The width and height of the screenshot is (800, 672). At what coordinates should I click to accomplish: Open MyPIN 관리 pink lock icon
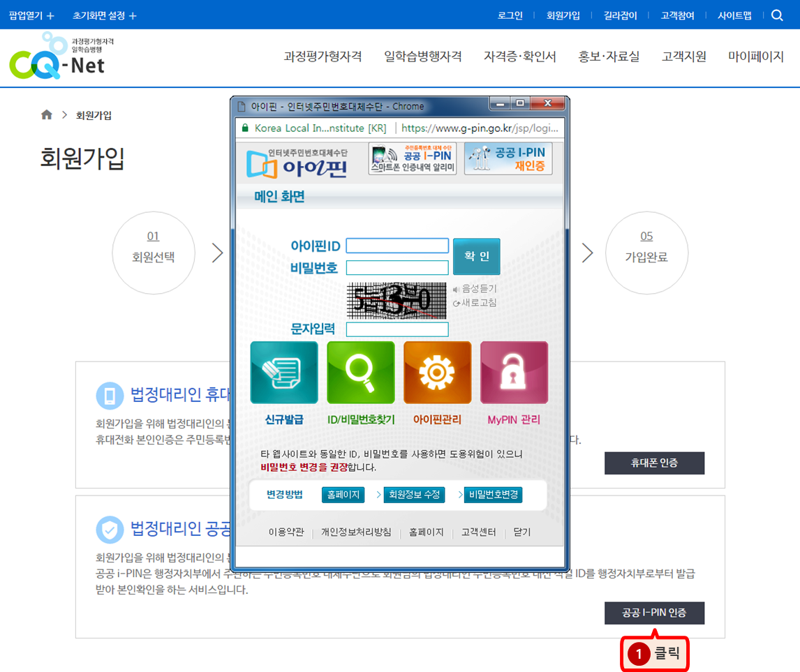click(x=514, y=373)
